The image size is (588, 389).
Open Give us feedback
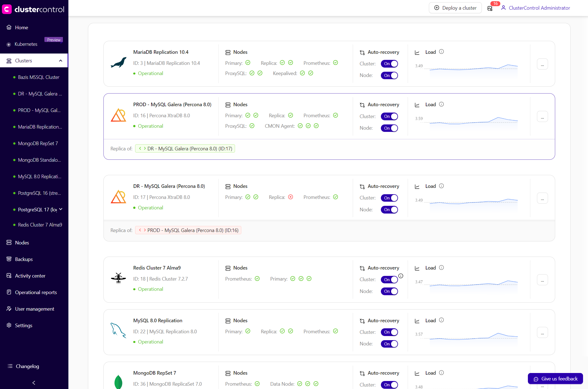point(555,379)
